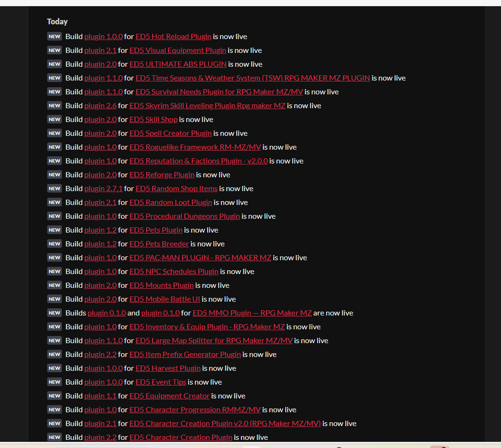This screenshot has width=501, height=448.
Task: Open plugin 2.2 build for Character Creation Plugin
Action: coord(100,437)
